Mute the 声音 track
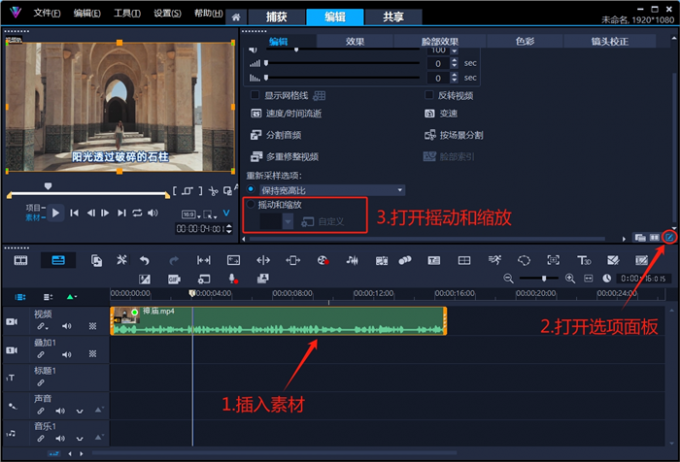This screenshot has width=680, height=462. [60, 410]
